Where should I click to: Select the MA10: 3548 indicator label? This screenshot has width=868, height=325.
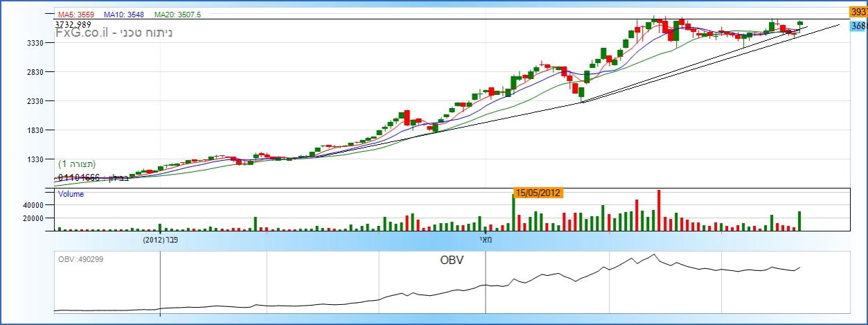tap(123, 14)
